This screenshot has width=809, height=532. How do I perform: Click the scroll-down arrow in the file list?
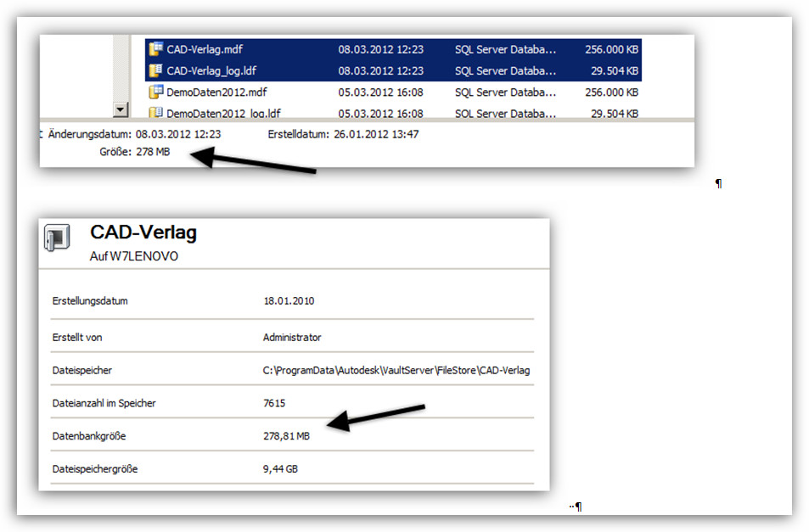coord(121,109)
